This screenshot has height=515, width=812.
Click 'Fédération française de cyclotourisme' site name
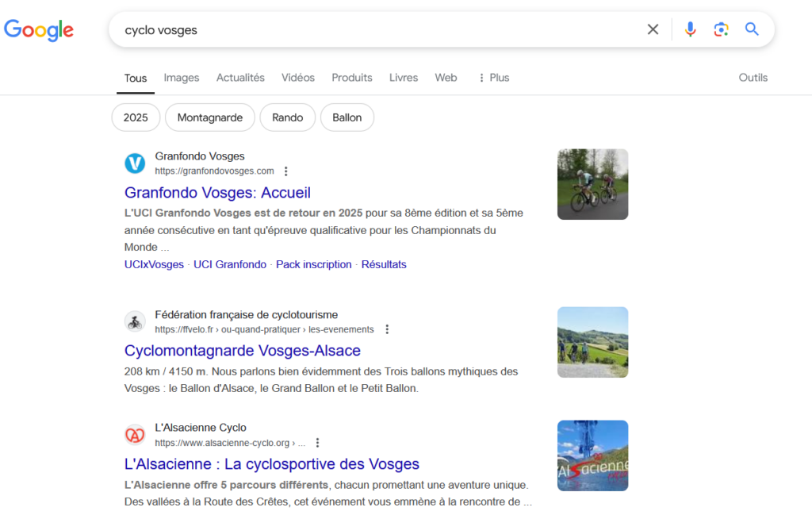tap(247, 315)
